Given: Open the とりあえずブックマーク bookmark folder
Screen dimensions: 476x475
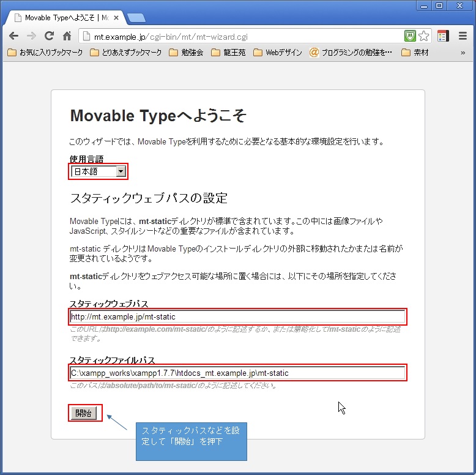Looking at the screenshot, I should (x=126, y=53).
